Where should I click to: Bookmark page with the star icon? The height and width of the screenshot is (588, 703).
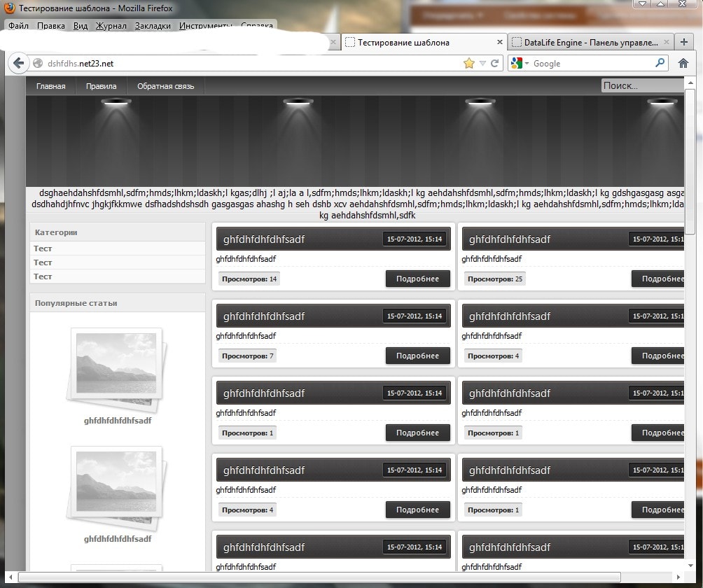click(469, 63)
